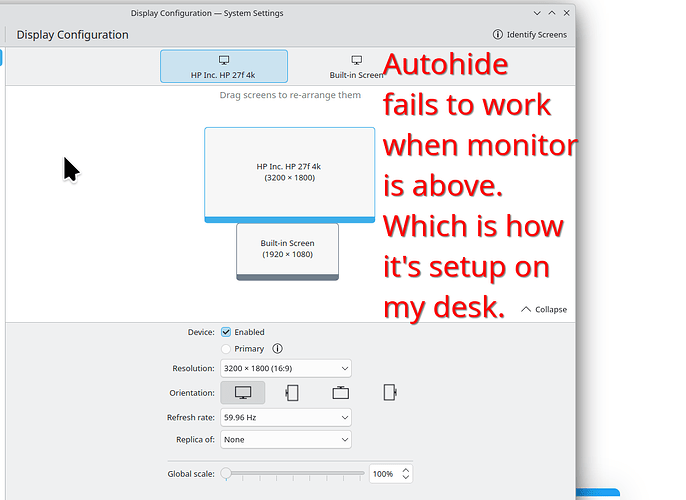Choose the rotate right portrait orientation icon
Screen dimensions: 686x500
pos(389,392)
